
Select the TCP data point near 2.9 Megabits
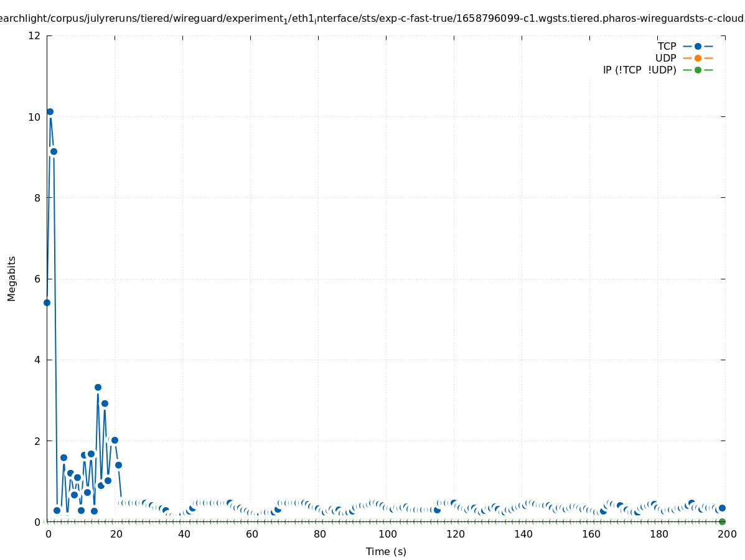(x=105, y=403)
